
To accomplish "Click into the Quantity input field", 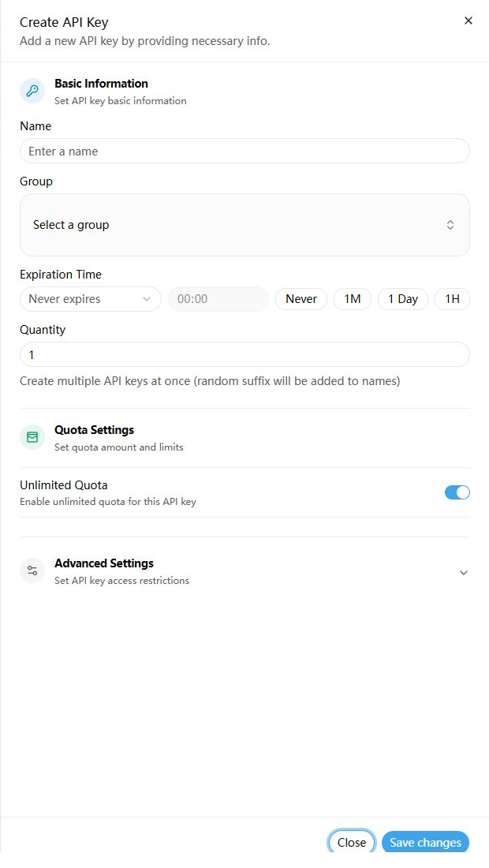I will (244, 354).
